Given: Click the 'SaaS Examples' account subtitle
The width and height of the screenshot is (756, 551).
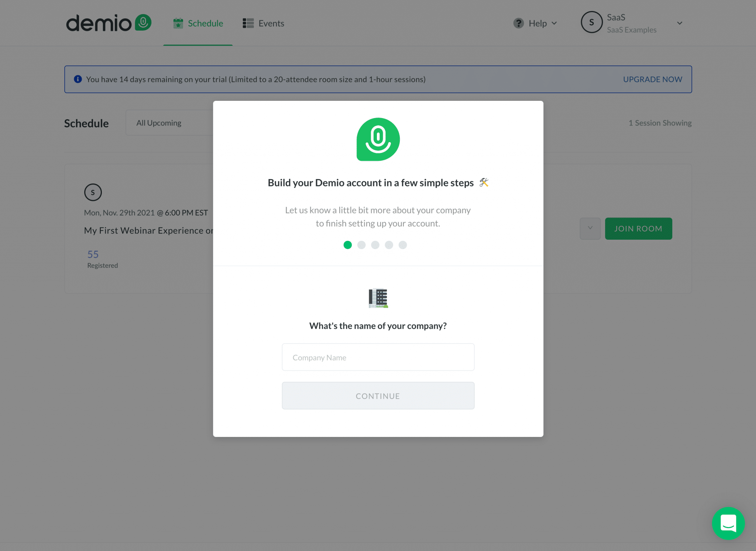Looking at the screenshot, I should click(x=632, y=30).
